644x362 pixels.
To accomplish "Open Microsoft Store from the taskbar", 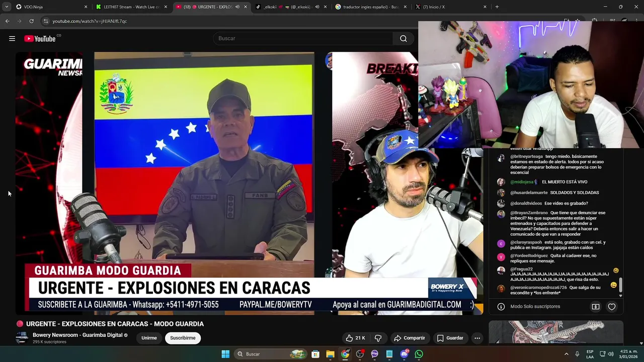I will pyautogui.click(x=315, y=354).
